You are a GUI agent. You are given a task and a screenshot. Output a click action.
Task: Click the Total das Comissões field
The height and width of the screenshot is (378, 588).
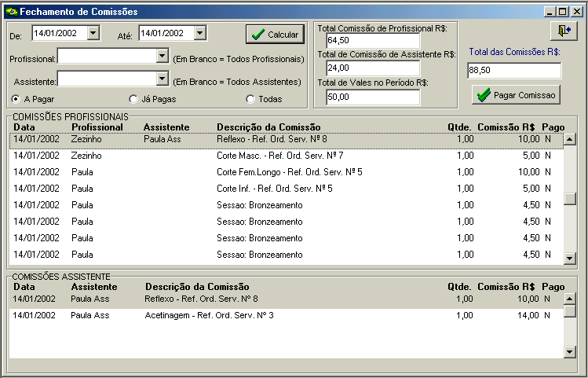pyautogui.click(x=513, y=71)
